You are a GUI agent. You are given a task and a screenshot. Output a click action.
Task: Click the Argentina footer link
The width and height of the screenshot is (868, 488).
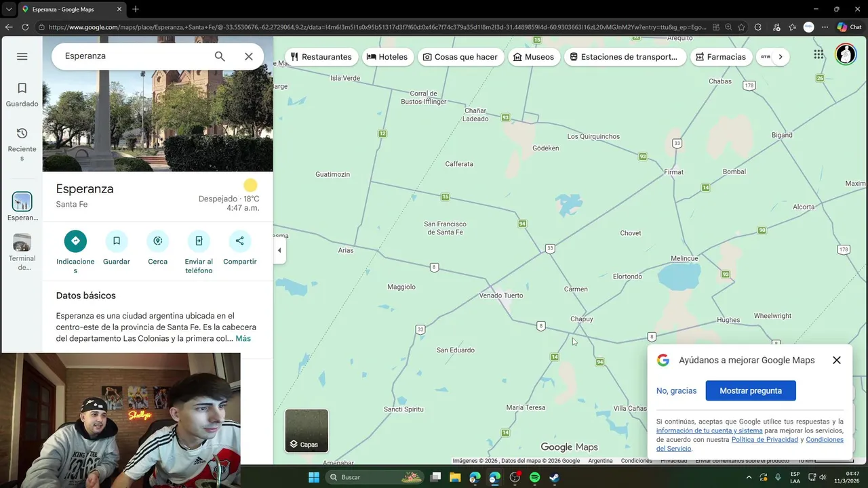[600, 461]
